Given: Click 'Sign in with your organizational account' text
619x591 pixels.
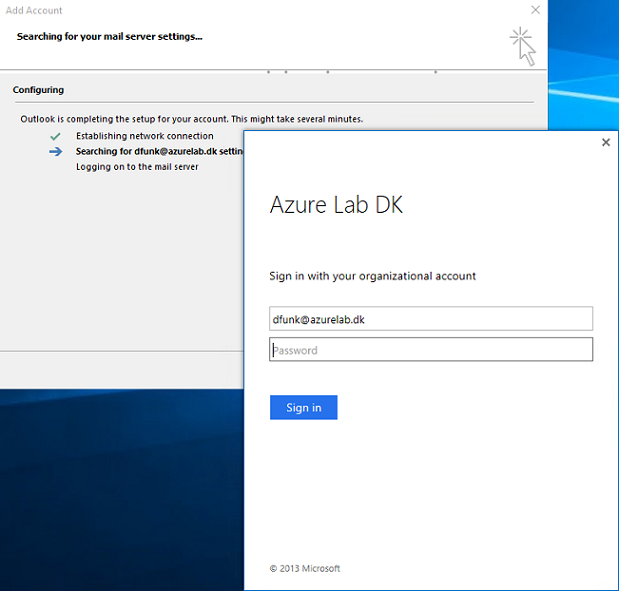Looking at the screenshot, I should [x=372, y=276].
